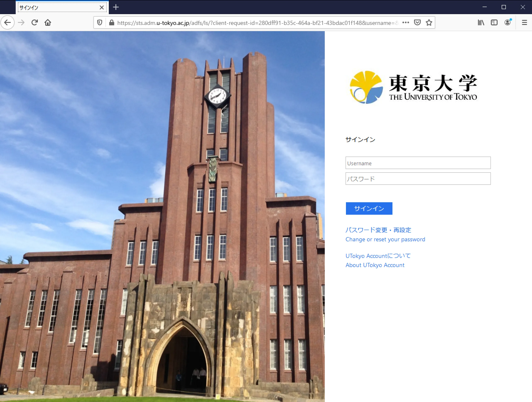Bookmark this page with star icon
Screen dimensions: 532x402
point(429,23)
